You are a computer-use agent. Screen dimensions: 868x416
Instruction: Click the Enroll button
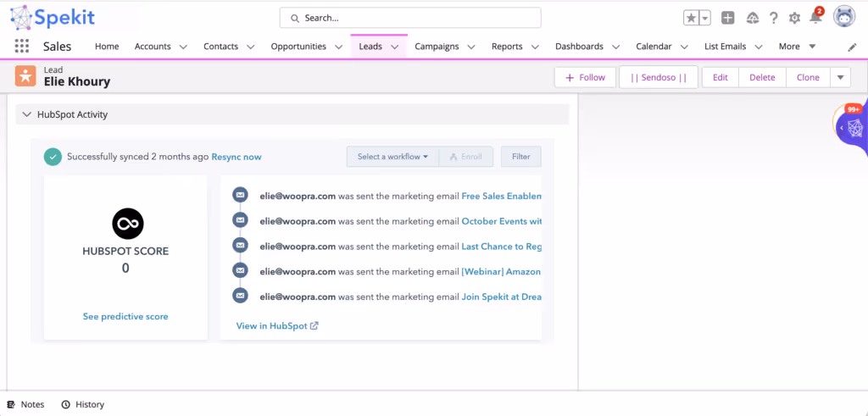pyautogui.click(x=465, y=157)
